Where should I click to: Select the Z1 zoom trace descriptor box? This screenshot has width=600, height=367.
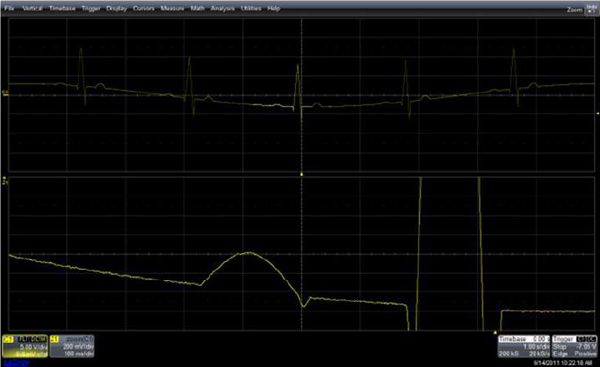[72, 346]
